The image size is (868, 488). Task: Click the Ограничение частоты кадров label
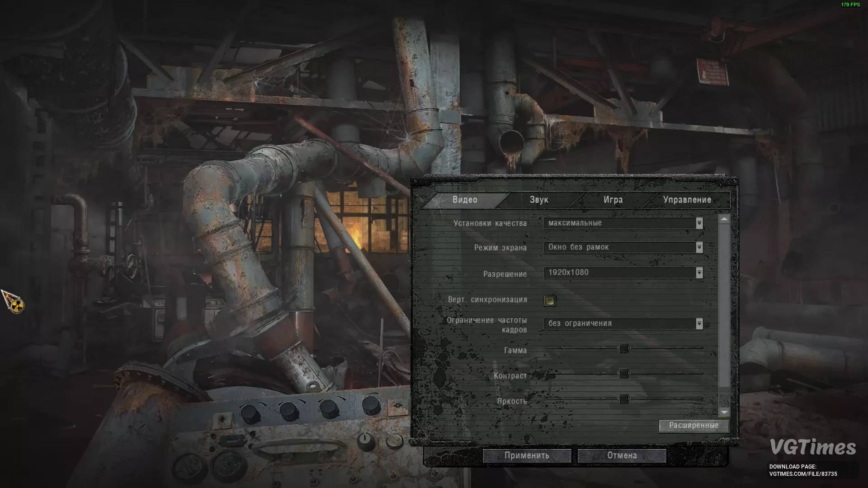click(487, 325)
